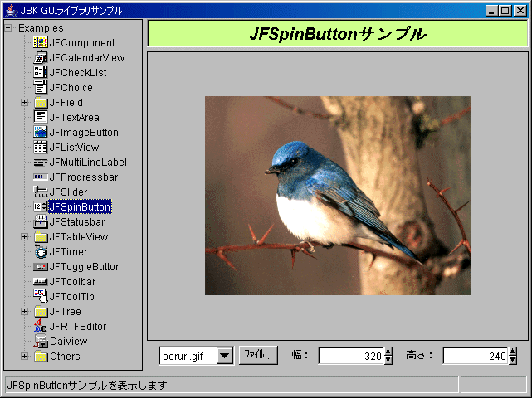
Task: Select JFCheckList in the tree
Action: pos(78,72)
